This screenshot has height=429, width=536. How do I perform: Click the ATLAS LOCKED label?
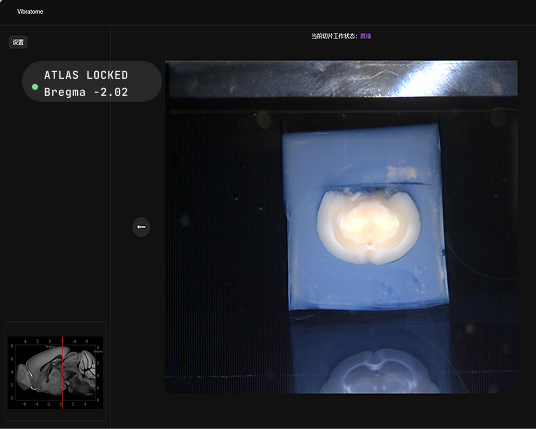(x=86, y=75)
